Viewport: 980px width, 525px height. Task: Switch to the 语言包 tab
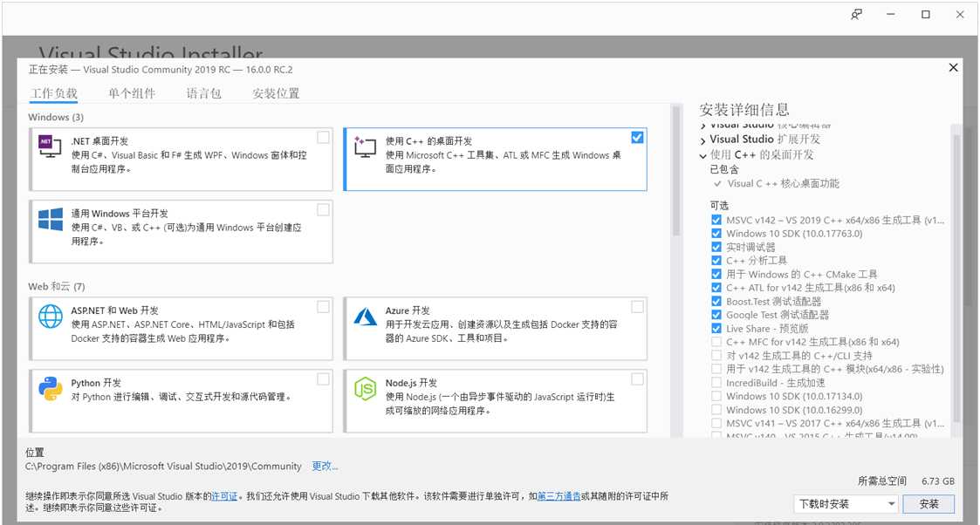point(203,93)
